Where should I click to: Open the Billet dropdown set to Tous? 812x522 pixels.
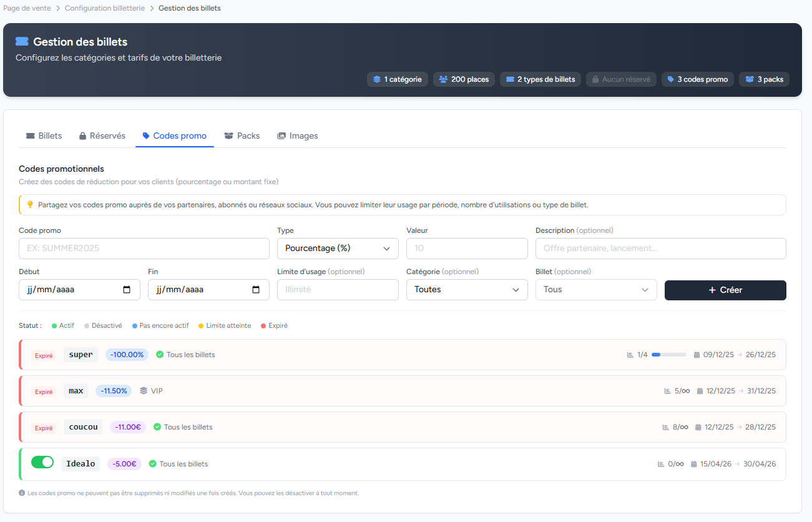click(595, 290)
